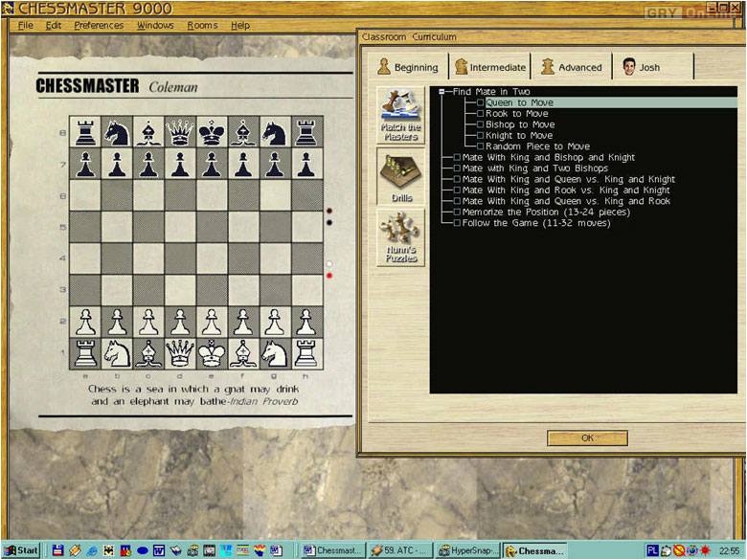This screenshot has height=560, width=747.
Task: Open Nunn's Puzzles section
Action: (x=400, y=237)
